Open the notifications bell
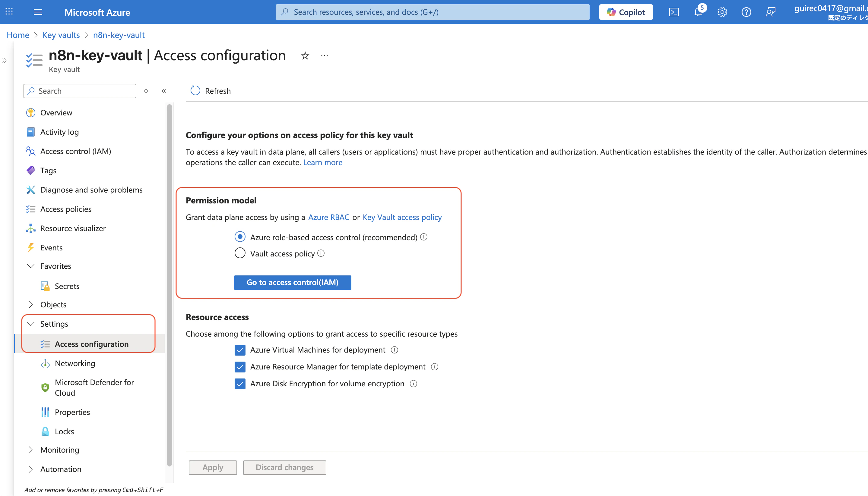The height and width of the screenshot is (496, 868). 698,12
